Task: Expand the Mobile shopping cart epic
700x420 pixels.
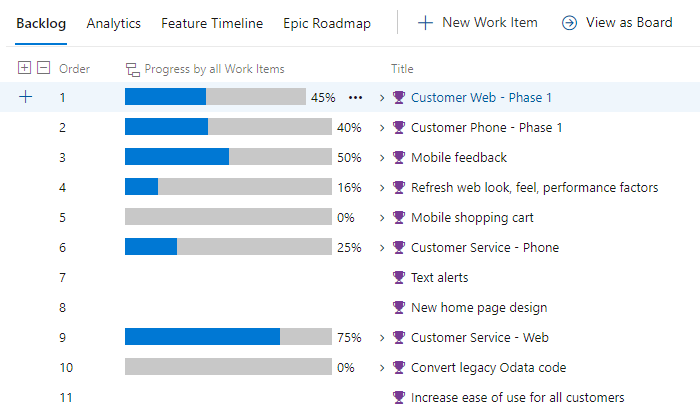Action: pyautogui.click(x=381, y=217)
